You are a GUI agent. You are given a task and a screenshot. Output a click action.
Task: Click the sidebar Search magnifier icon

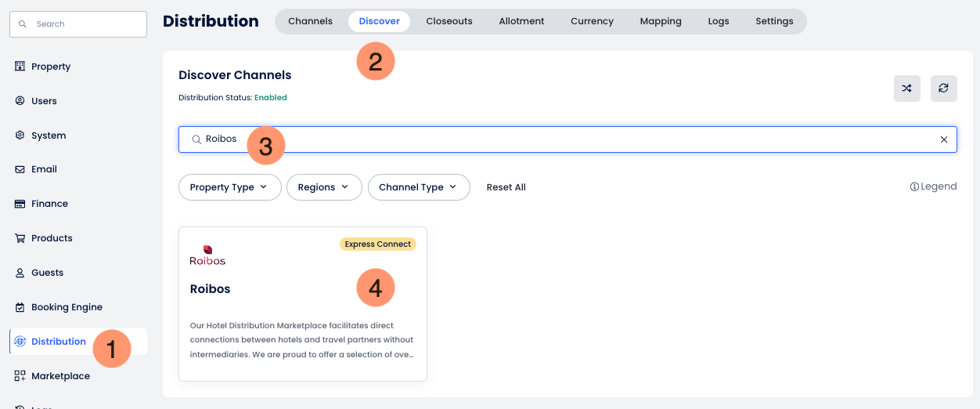(x=23, y=24)
